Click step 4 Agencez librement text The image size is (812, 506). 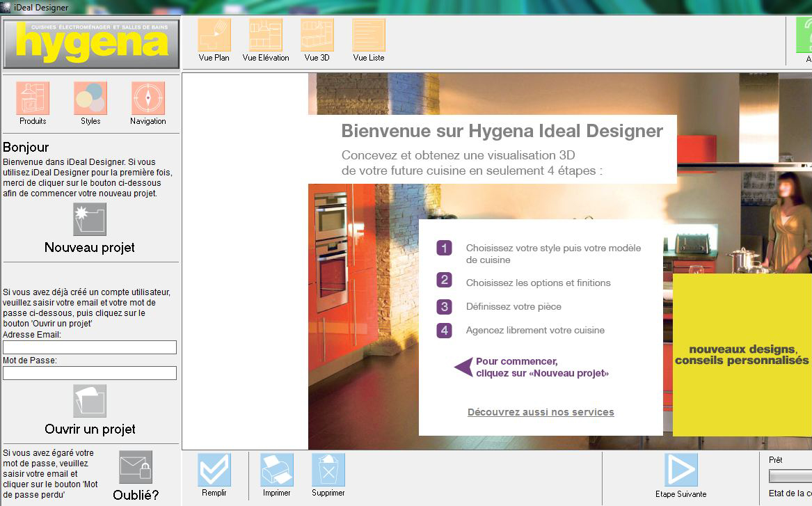pos(535,331)
